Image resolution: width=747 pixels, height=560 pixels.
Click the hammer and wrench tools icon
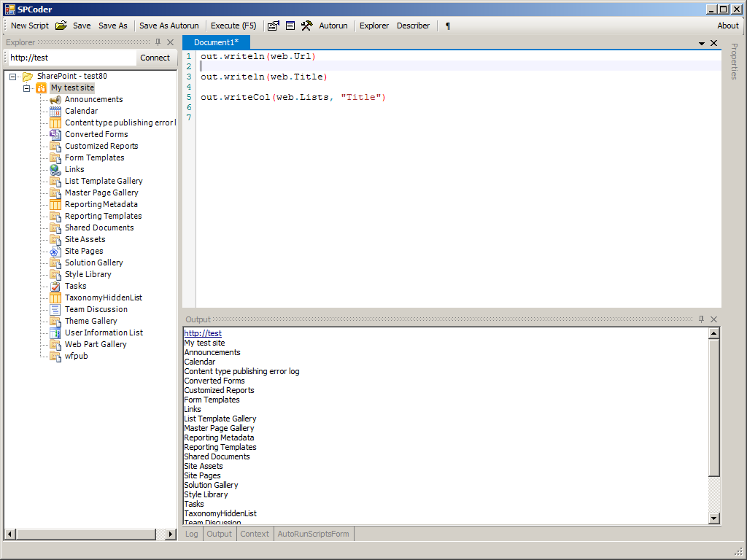pos(307,26)
